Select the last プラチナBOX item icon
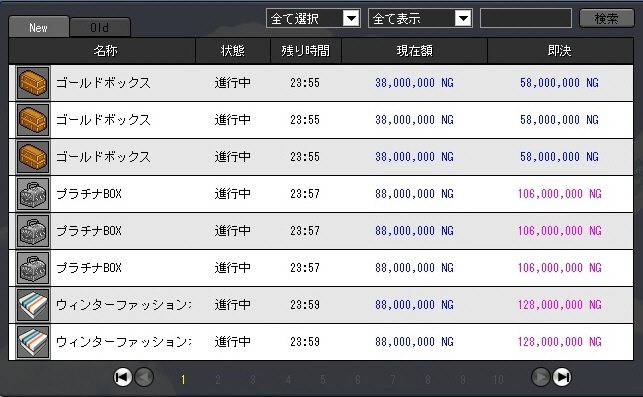The image size is (643, 397). pyautogui.click(x=33, y=268)
